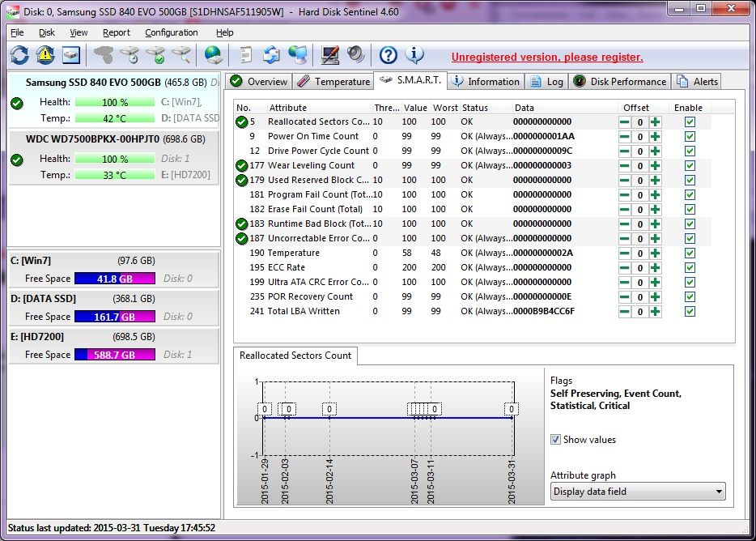Image resolution: width=756 pixels, height=541 pixels.
Task: Decrease offset for Wear Leveling Count
Action: [624, 166]
